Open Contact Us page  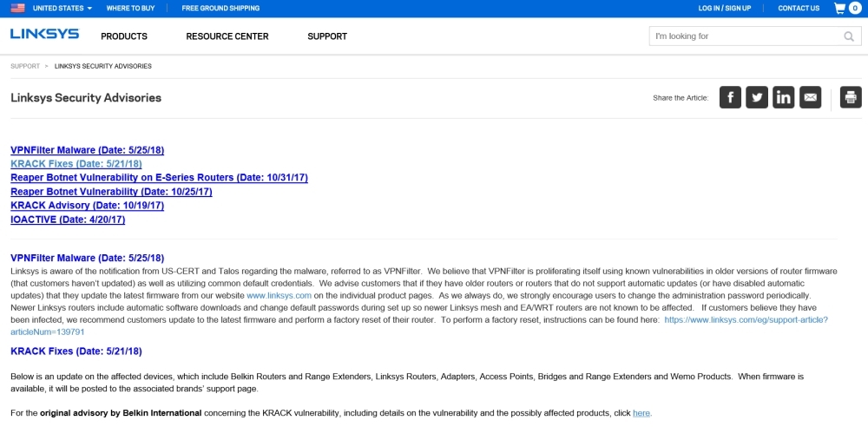799,9
